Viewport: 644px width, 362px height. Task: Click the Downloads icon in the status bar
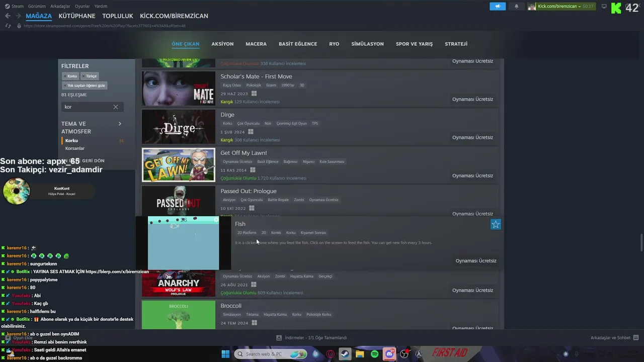pyautogui.click(x=279, y=338)
